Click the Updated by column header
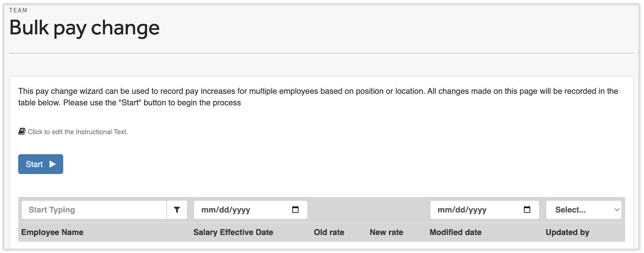The width and height of the screenshot is (644, 253). click(567, 232)
